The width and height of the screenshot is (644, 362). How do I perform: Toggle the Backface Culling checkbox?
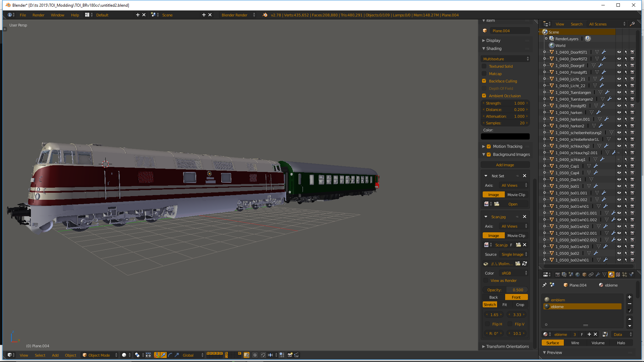point(484,81)
